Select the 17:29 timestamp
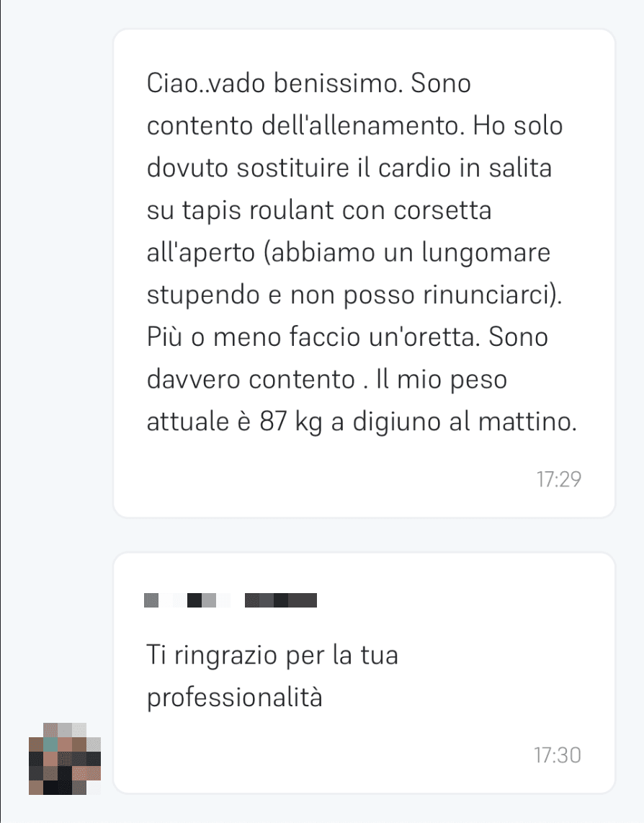The height and width of the screenshot is (823, 644). (x=558, y=479)
